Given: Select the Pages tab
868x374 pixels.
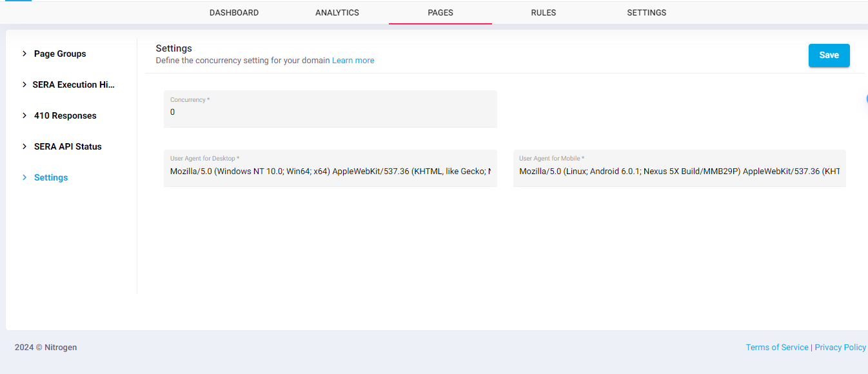Looking at the screenshot, I should pyautogui.click(x=440, y=13).
